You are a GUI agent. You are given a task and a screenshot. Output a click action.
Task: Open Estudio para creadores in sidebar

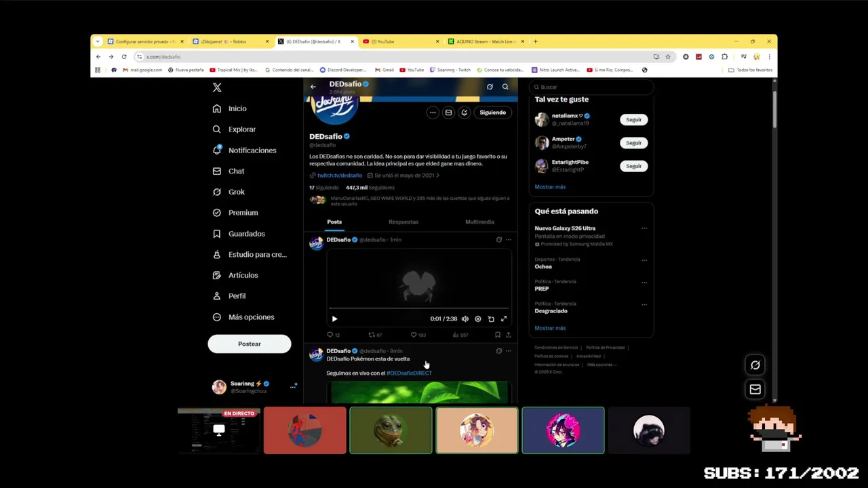tap(250, 255)
